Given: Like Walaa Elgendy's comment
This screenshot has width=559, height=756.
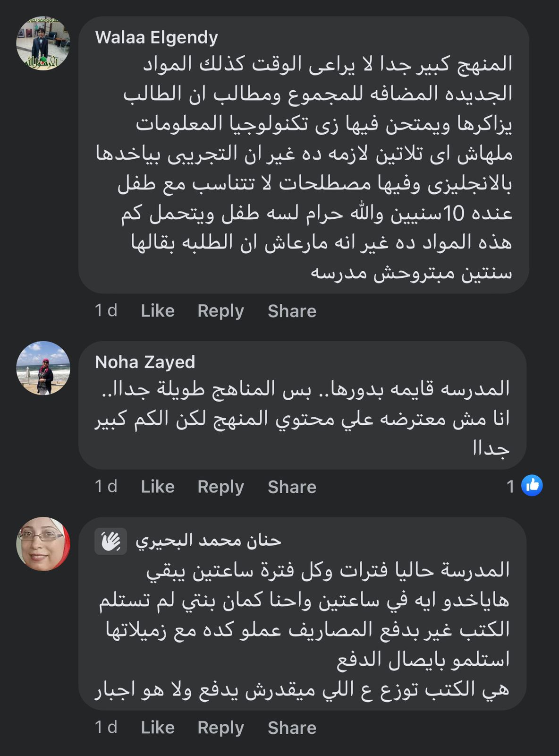Looking at the screenshot, I should point(158,311).
